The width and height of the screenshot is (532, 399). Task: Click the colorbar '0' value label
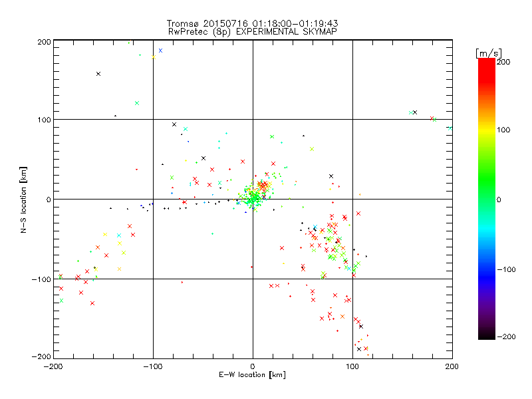tap(499, 200)
